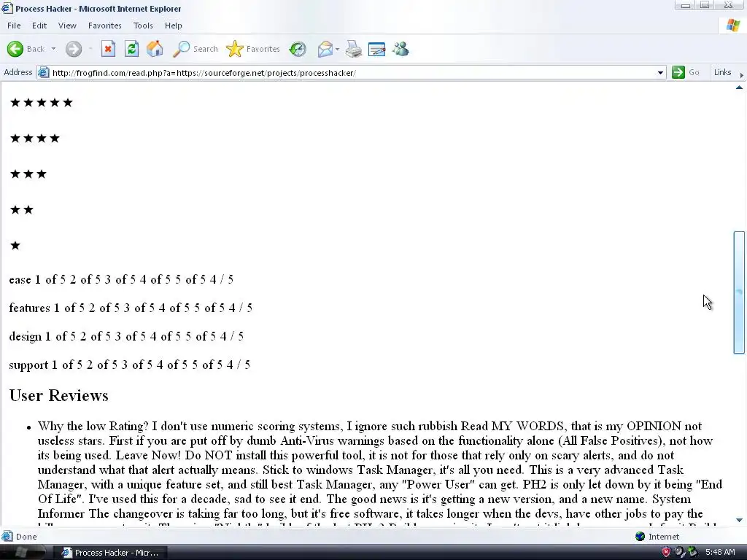Click the green Back arrow button
The image size is (747, 560).
15,49
